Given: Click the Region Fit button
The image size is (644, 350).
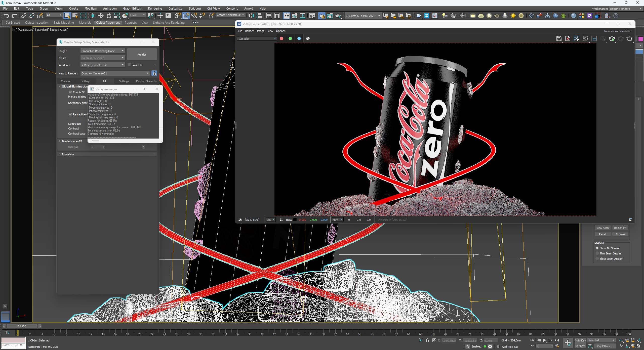Looking at the screenshot, I should coord(620,228).
